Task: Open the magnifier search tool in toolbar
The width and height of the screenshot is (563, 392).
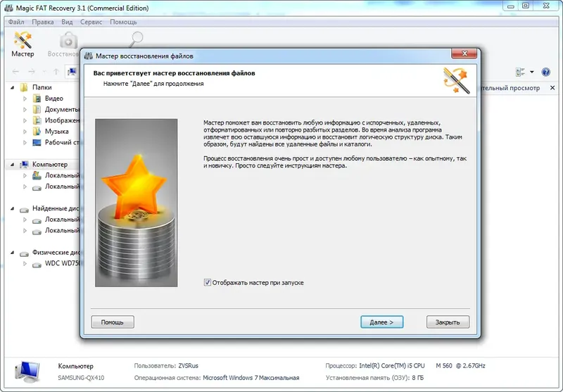Action: point(136,39)
